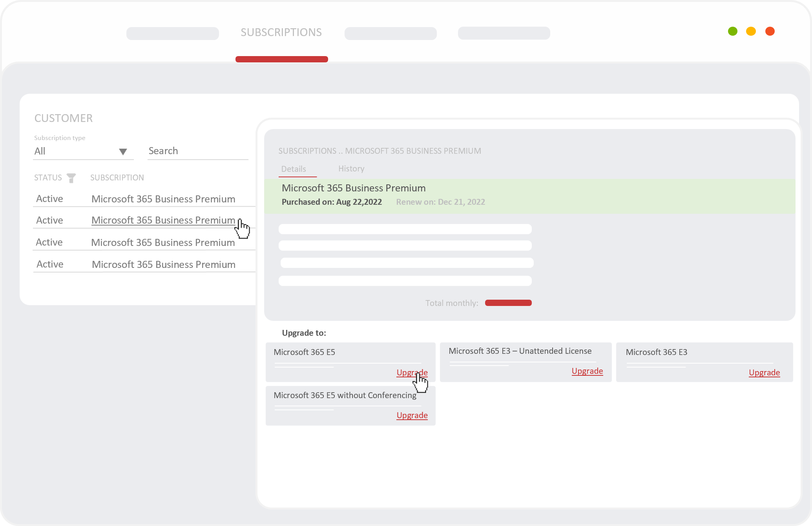Click the yellow window dot

coord(751,31)
